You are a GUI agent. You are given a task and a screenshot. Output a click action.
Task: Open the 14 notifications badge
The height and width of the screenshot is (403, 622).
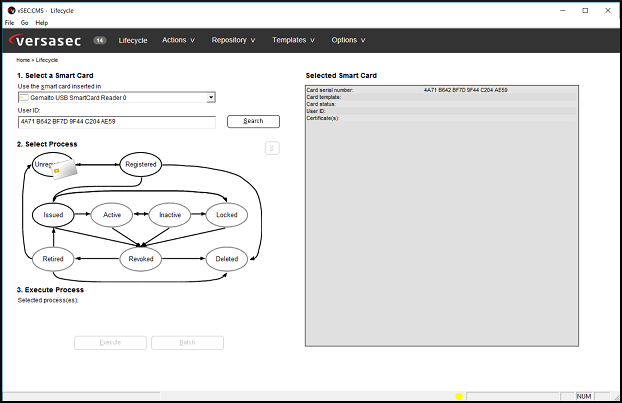(x=100, y=40)
